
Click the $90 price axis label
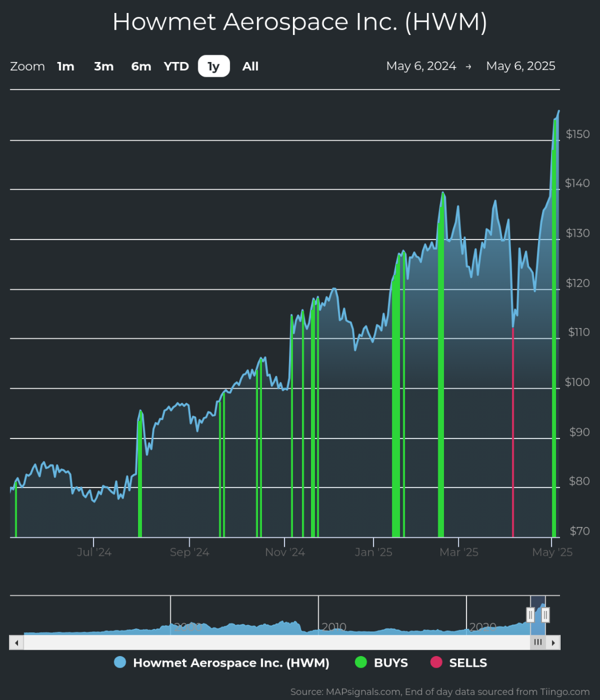pos(580,432)
